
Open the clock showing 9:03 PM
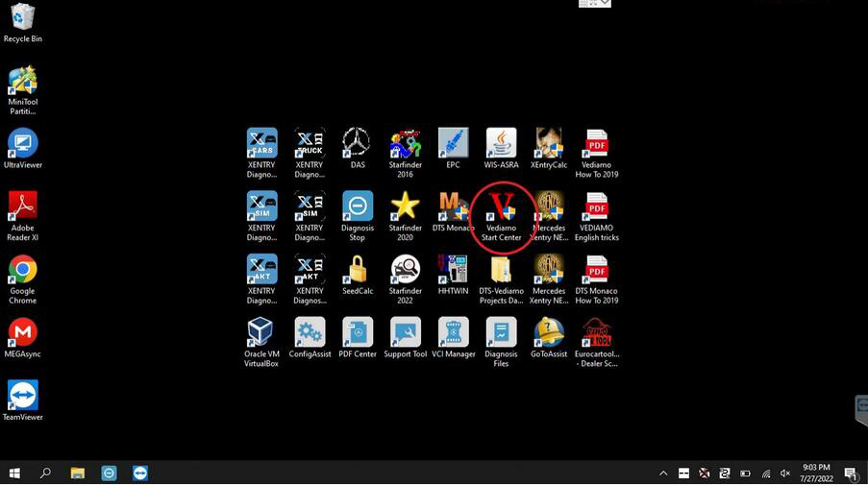point(816,473)
